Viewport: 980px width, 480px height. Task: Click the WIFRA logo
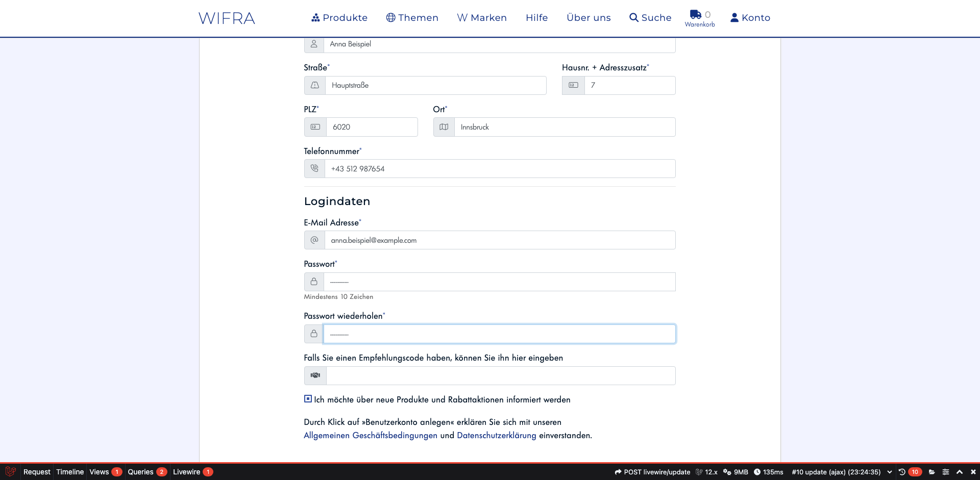click(x=227, y=18)
